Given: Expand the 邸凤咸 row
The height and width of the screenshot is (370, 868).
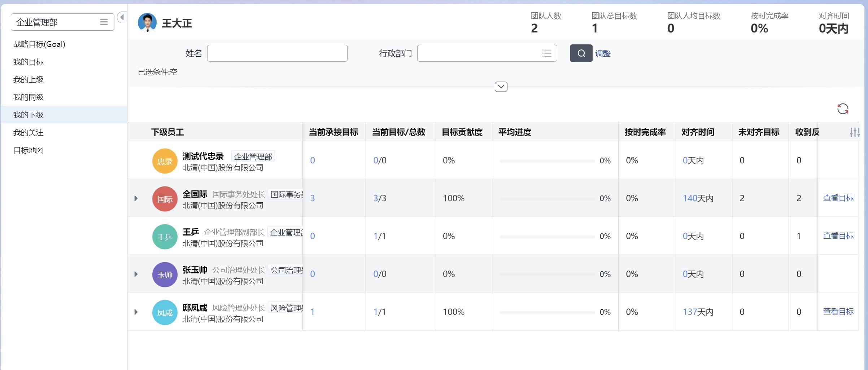Looking at the screenshot, I should click(136, 312).
